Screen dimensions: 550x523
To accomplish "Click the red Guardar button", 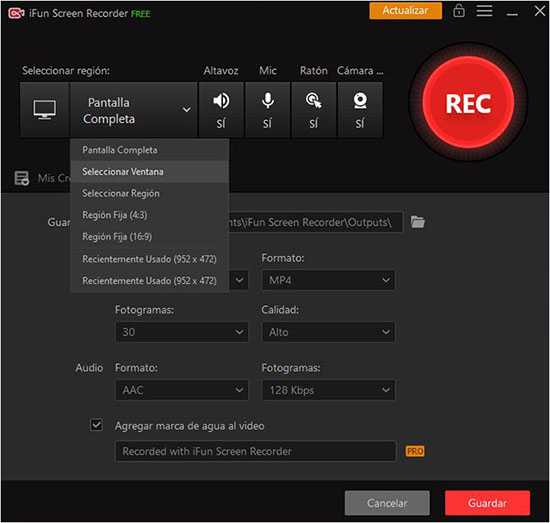I will coord(488,503).
